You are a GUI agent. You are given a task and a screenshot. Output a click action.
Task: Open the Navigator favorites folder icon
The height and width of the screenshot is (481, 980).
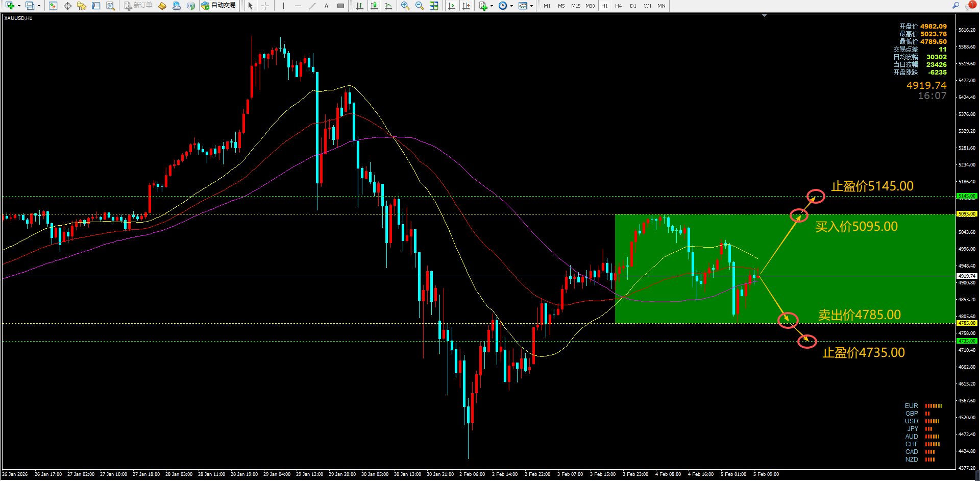point(82,6)
